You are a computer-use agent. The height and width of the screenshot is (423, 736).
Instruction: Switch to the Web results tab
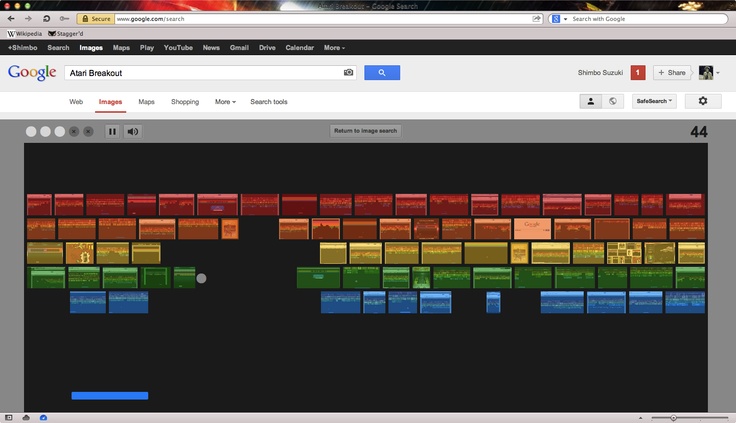76,102
